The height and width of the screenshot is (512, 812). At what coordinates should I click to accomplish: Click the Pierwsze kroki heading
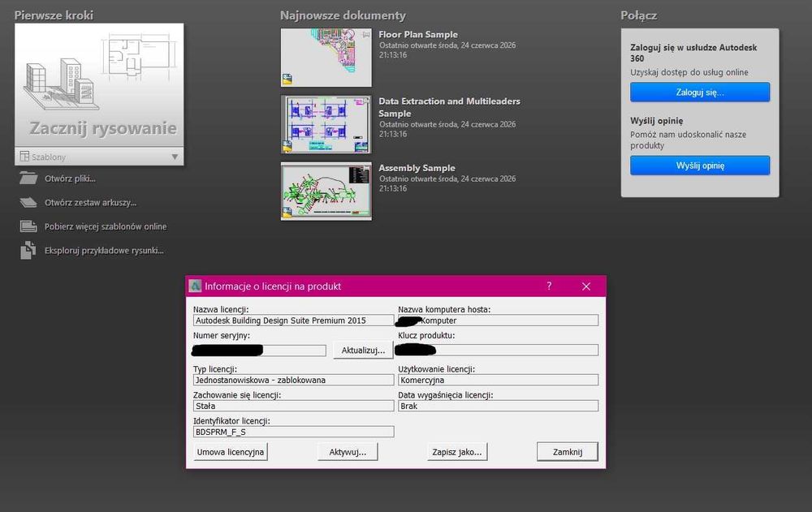click(x=54, y=15)
